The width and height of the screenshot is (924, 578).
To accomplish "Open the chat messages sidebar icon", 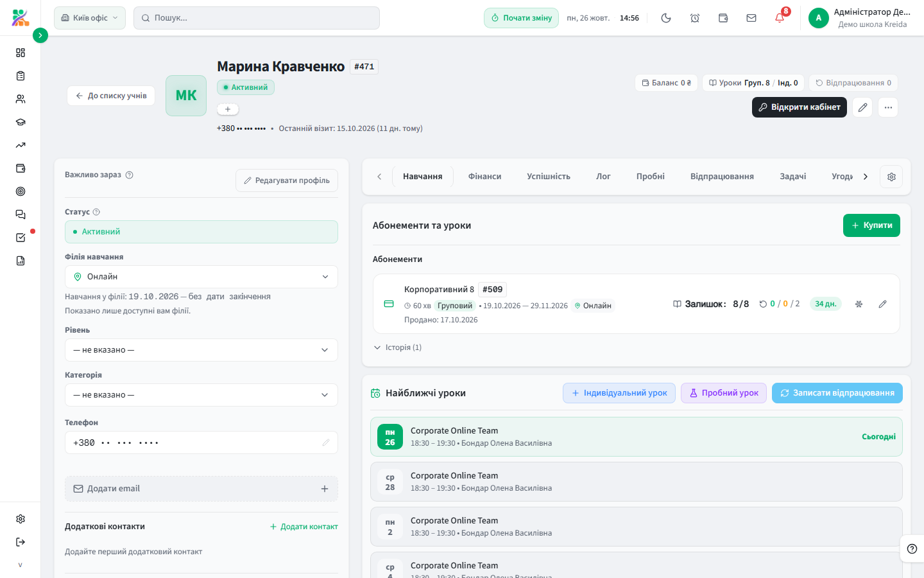I will (21, 215).
